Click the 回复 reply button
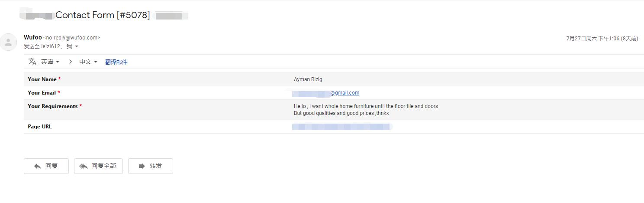644x203 pixels. click(46, 166)
